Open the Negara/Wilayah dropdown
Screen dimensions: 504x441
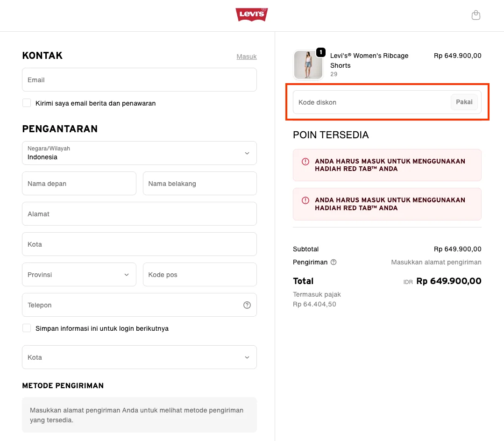[139, 153]
